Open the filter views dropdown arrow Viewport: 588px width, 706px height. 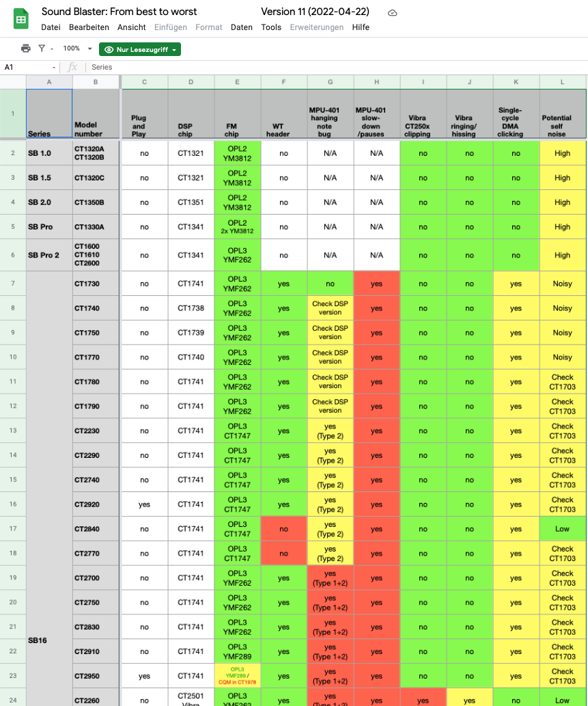click(52, 49)
